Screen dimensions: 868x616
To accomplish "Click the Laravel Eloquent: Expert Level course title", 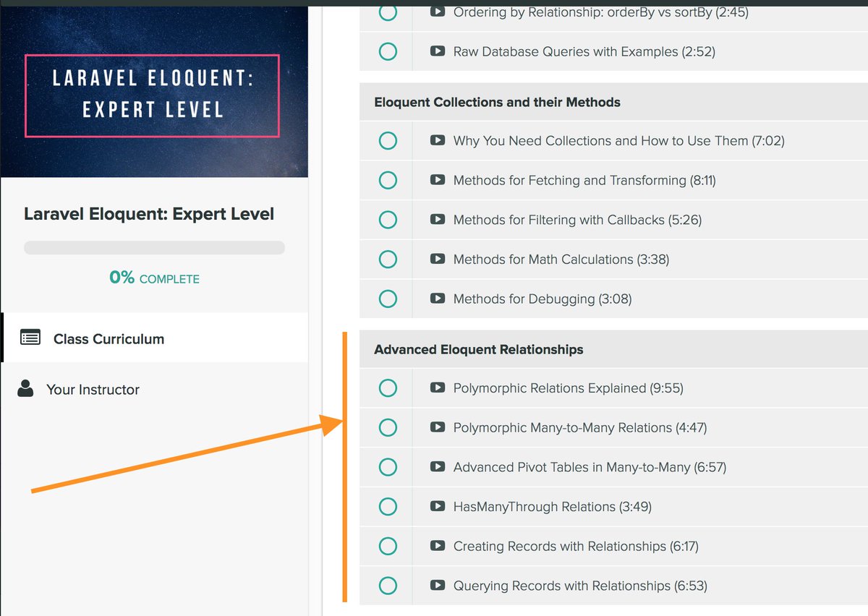I will click(x=149, y=214).
